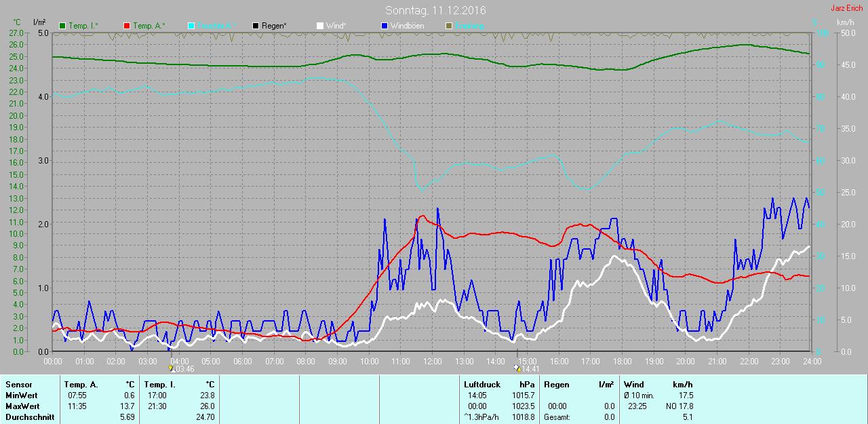This screenshot has width=868, height=424.
Task: Click the Sensor header in stats table
Action: (18, 385)
